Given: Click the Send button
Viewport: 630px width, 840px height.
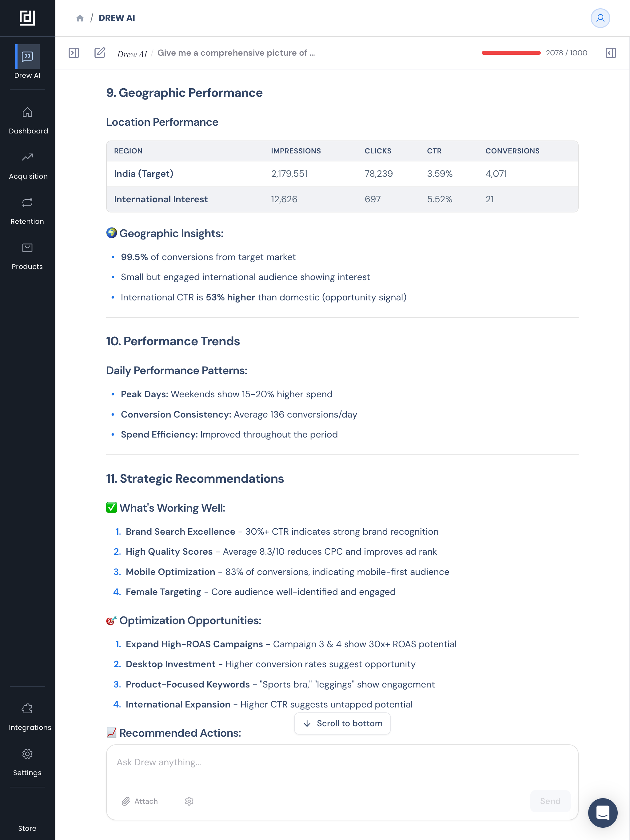Looking at the screenshot, I should [550, 801].
